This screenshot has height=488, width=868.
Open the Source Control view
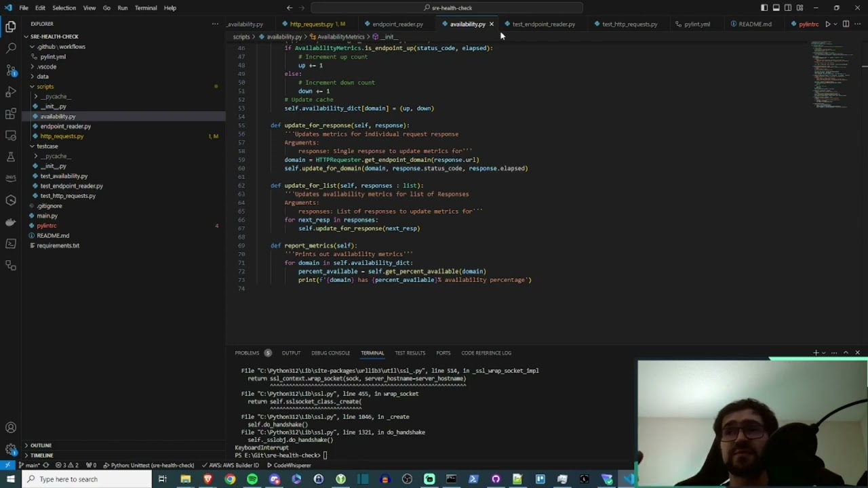tap(11, 70)
